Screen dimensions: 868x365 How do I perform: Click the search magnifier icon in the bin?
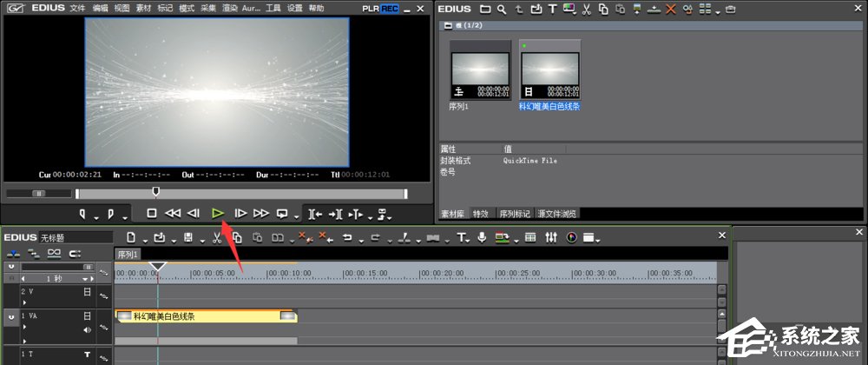[502, 10]
